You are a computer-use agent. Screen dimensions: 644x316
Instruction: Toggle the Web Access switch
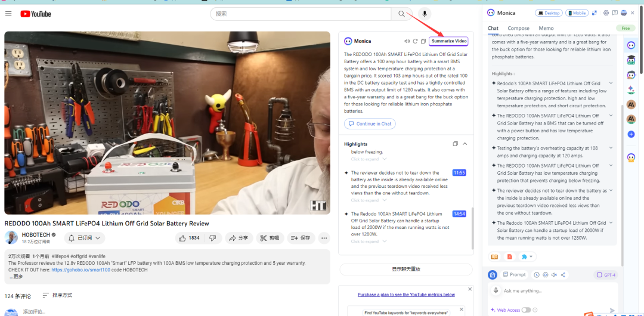[526, 310]
